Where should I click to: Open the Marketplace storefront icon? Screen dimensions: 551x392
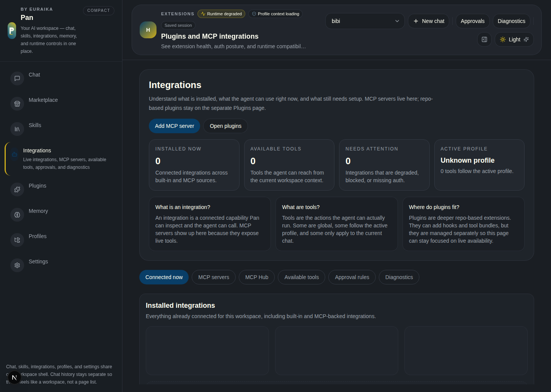coord(17,104)
